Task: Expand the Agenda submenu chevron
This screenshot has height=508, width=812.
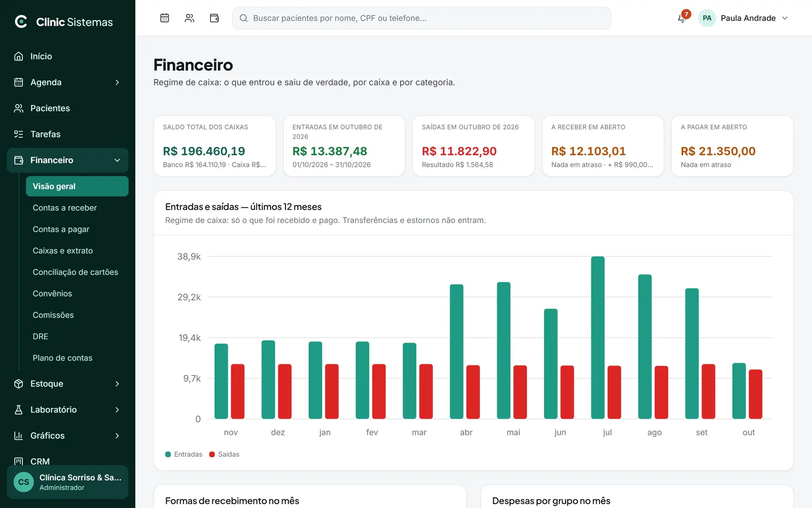Action: click(x=117, y=82)
